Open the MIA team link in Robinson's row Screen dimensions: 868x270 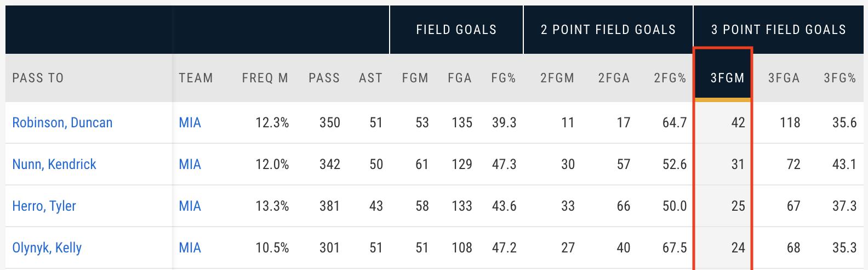pos(190,122)
